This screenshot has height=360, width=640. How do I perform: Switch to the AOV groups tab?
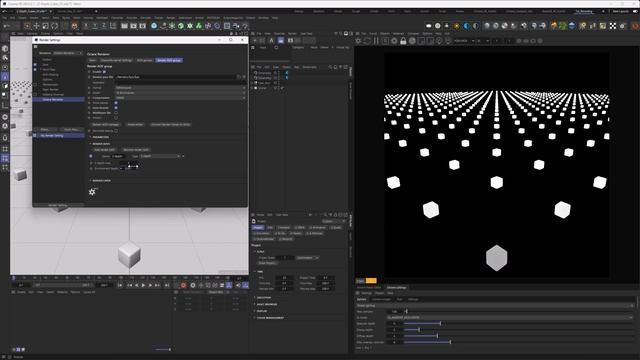click(x=144, y=60)
